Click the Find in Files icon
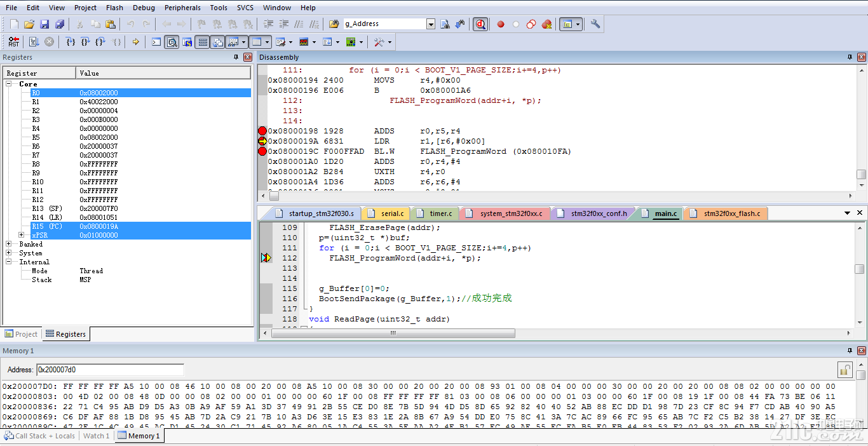The height and width of the screenshot is (446, 868). tap(334, 24)
